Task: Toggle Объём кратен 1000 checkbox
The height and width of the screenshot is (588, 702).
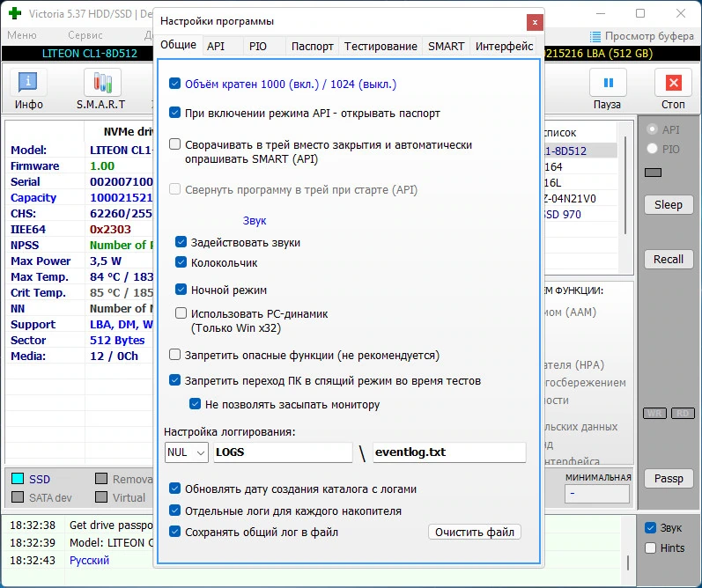Action: coord(174,84)
